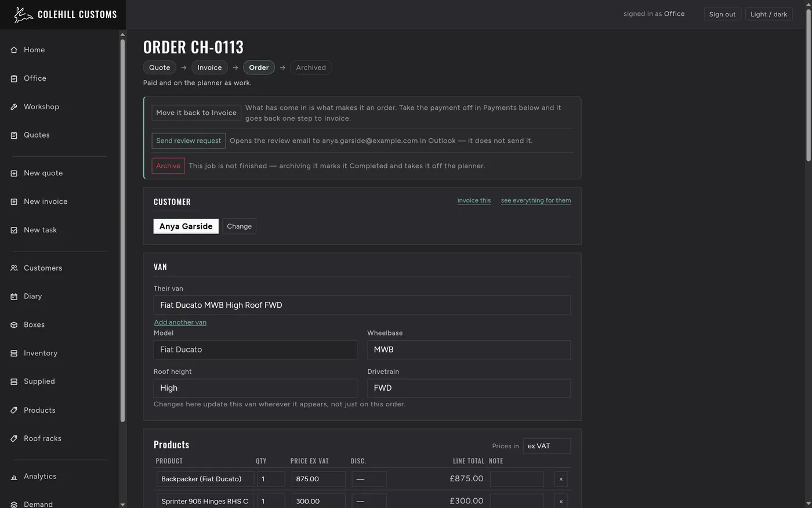Click the Model Fiat Ducato field
Screen dimensions: 812x508
255,350
